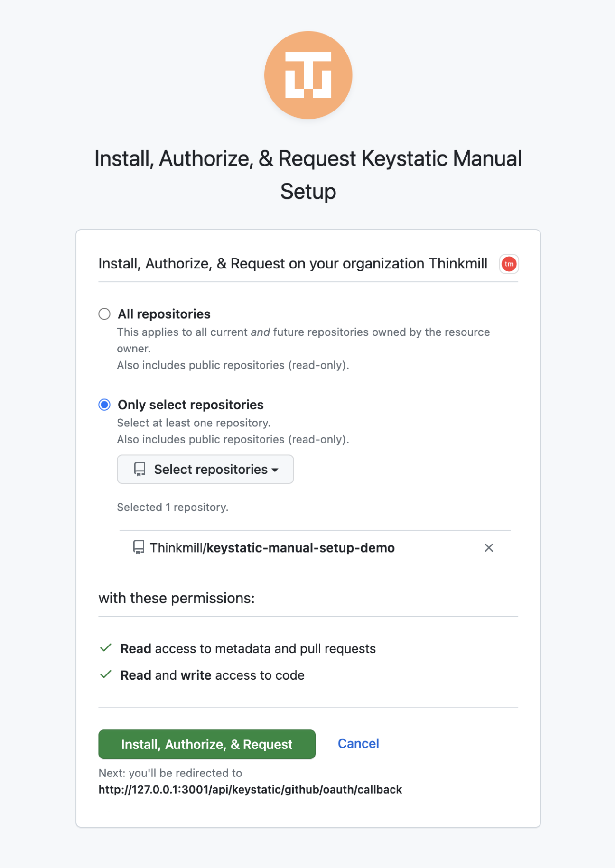Screen dimensions: 615x868
Task: Click the green checkmark for metadata access
Action: [106, 648]
